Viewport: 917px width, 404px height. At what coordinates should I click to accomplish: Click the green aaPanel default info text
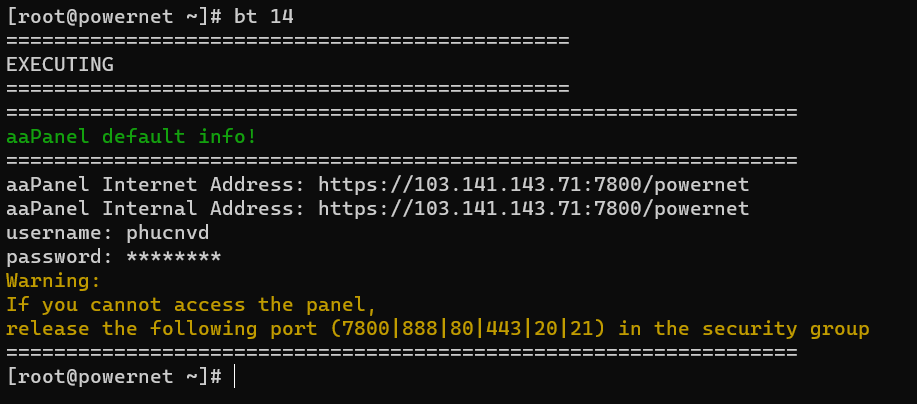[x=131, y=136]
